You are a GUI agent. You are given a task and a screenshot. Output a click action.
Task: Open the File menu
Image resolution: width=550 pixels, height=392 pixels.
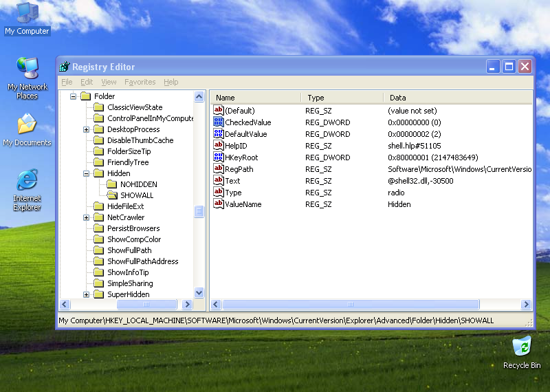[x=67, y=82]
